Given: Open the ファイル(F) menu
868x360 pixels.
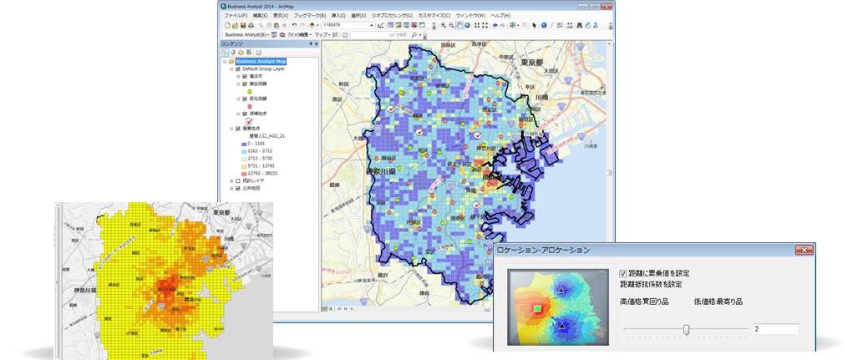Looking at the screenshot, I should click(236, 16).
